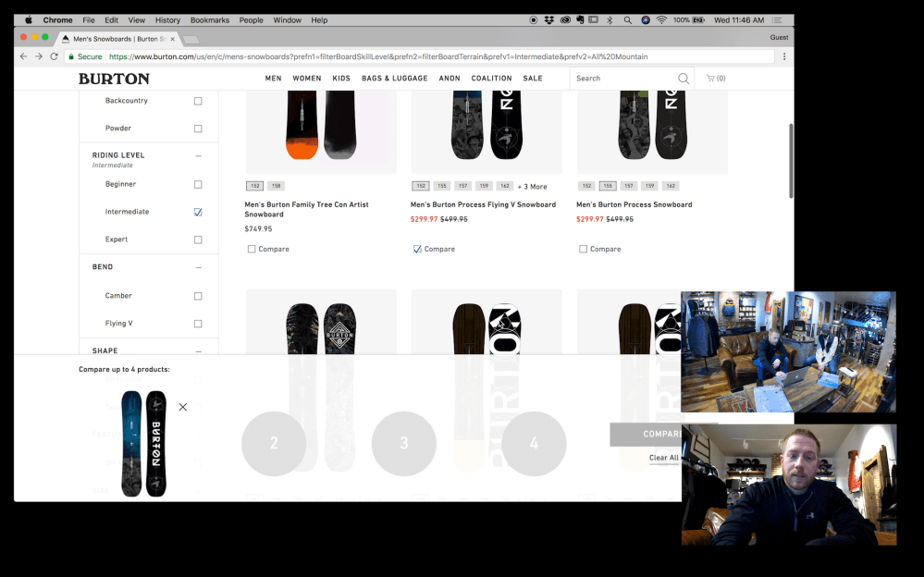This screenshot has width=924, height=577.
Task: Click the Clear All link in compare bar
Action: (665, 457)
